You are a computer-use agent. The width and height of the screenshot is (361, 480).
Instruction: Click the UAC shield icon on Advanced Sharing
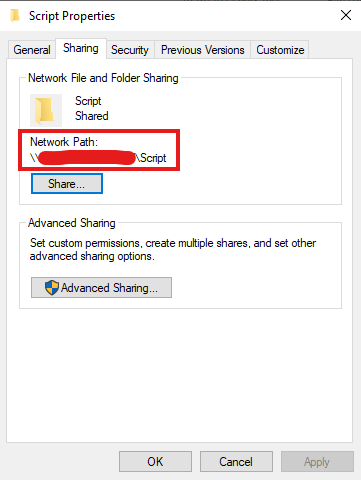pos(52,287)
